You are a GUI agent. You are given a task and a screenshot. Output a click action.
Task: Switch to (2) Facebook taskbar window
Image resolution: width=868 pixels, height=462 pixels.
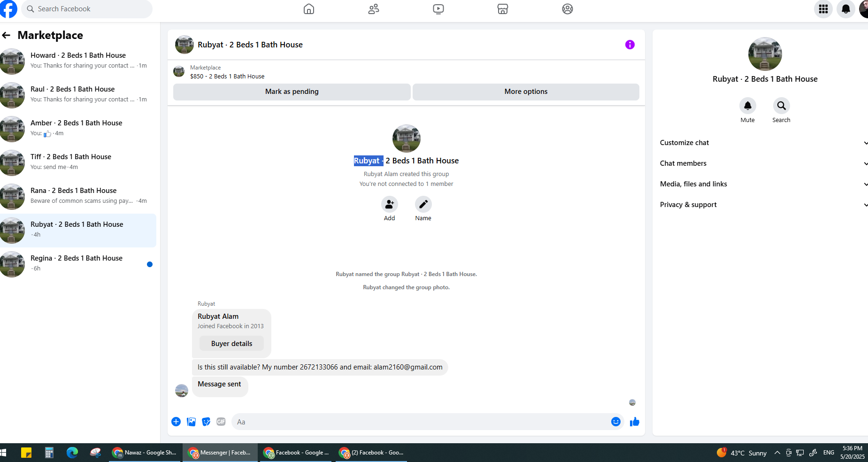point(371,453)
